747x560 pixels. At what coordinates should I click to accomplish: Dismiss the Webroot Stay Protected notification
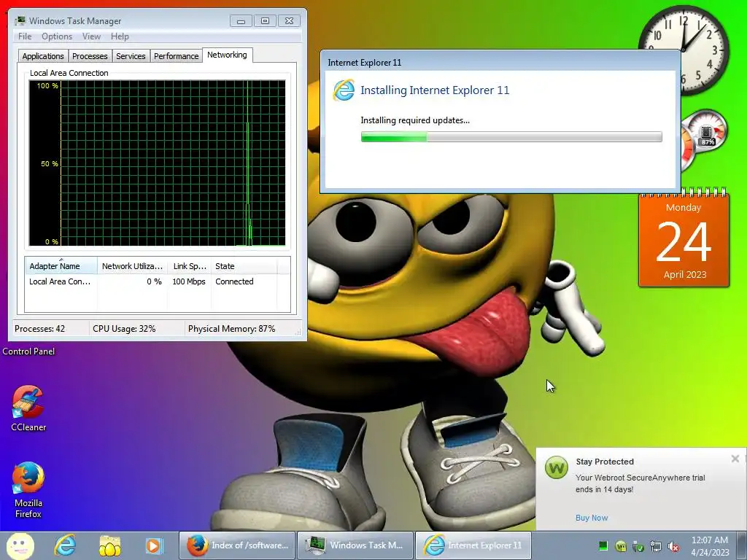pos(735,459)
